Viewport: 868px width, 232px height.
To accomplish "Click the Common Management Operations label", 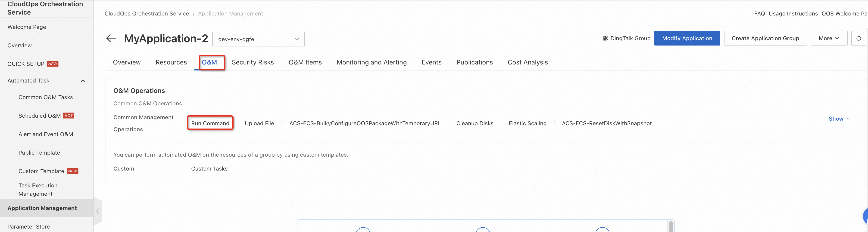I will click(x=144, y=123).
